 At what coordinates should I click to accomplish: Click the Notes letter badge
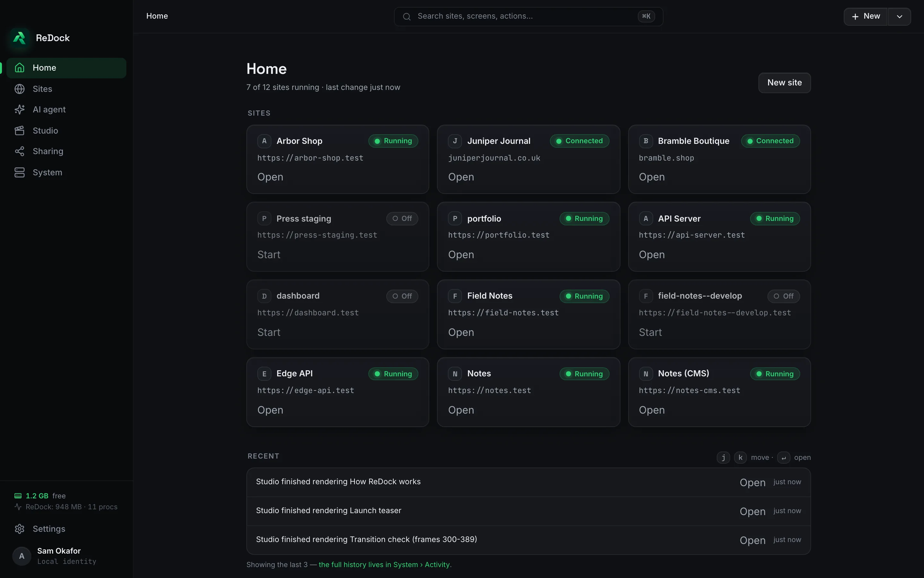tap(455, 374)
